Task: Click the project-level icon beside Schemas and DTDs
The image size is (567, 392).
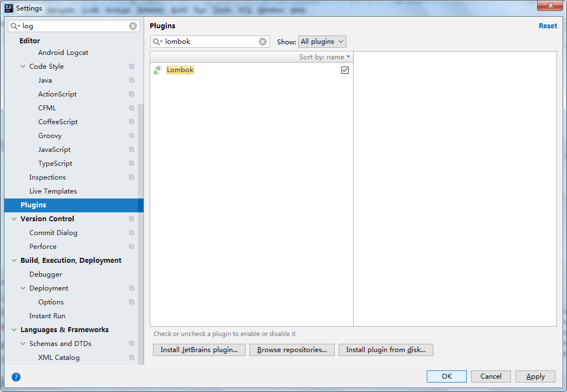Action: coord(131,344)
